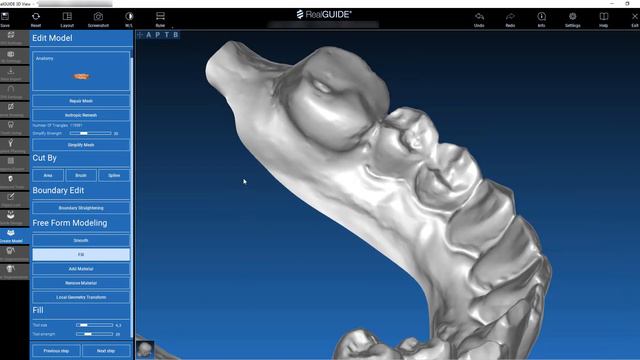Adjust the Simplify Strength slider
The image size is (640, 360).
(90, 133)
